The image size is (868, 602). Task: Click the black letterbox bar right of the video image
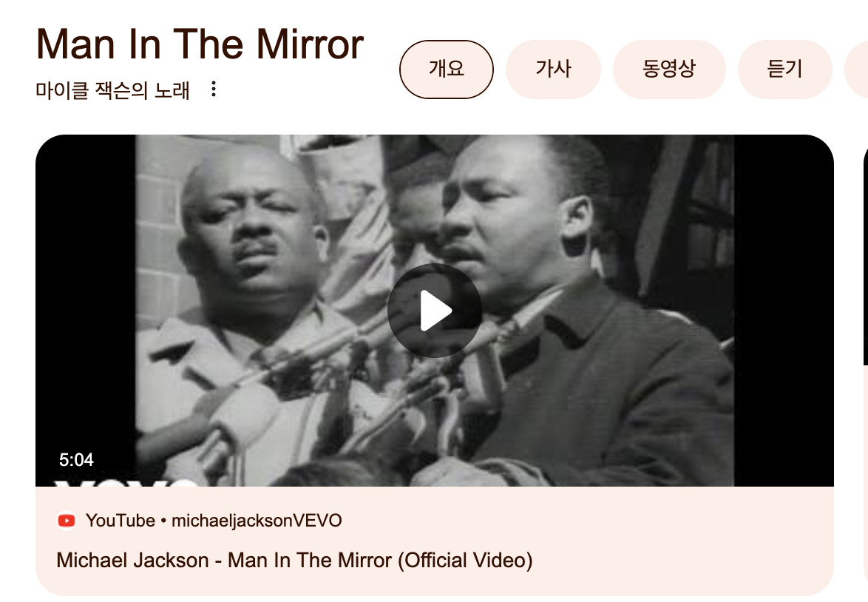pyautogui.click(x=784, y=310)
